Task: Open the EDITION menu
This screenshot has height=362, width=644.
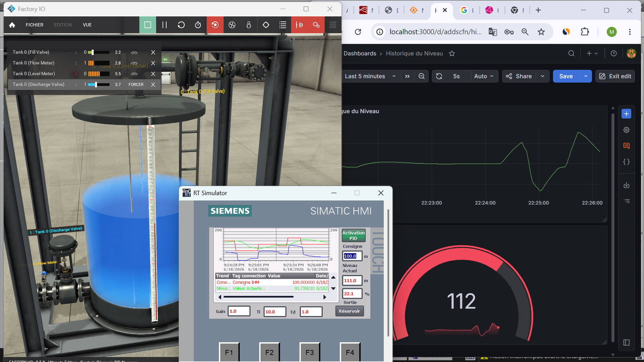Action: [x=63, y=25]
